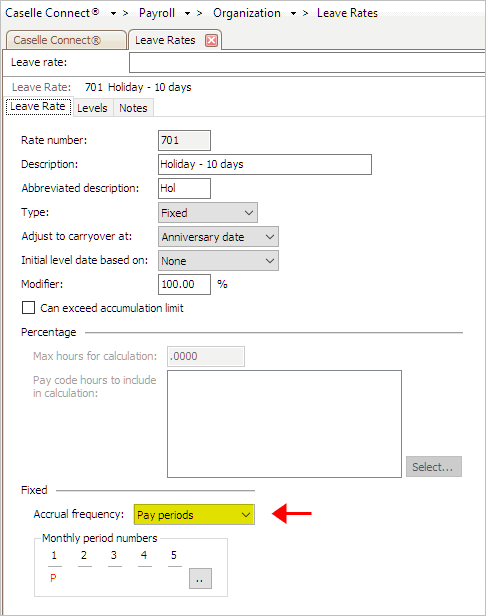The image size is (486, 616).
Task: Expand the Caselle Connect breadcrumb arrow
Action: coord(113,14)
